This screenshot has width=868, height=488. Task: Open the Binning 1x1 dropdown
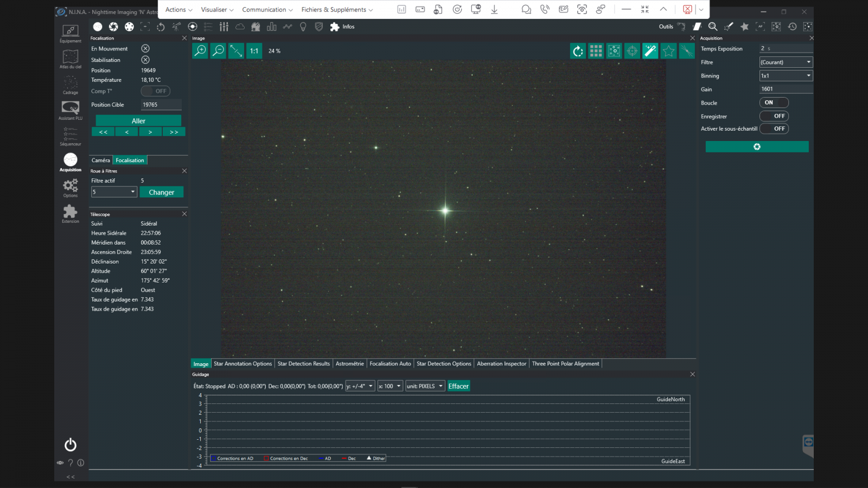pyautogui.click(x=786, y=76)
